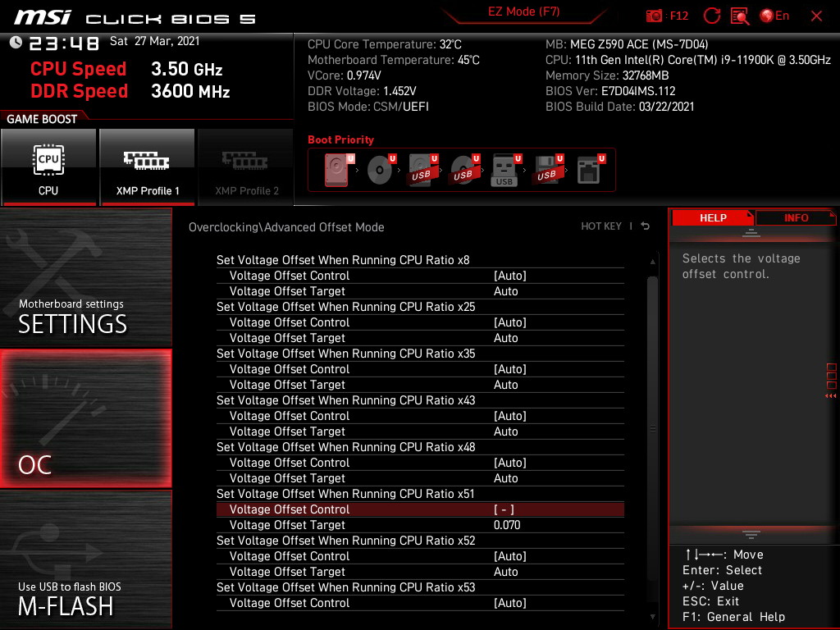The image size is (840, 630).
Task: Change language via the En globe icon
Action: click(x=774, y=16)
